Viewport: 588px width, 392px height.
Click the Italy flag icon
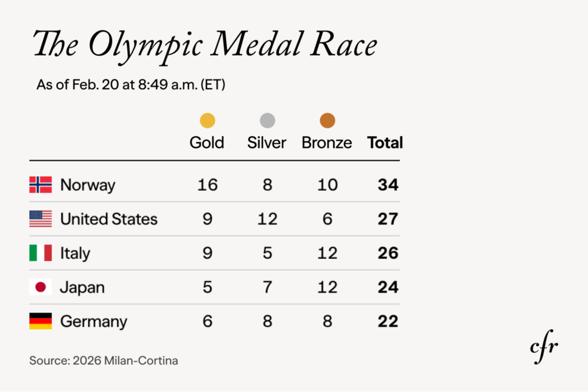click(40, 253)
